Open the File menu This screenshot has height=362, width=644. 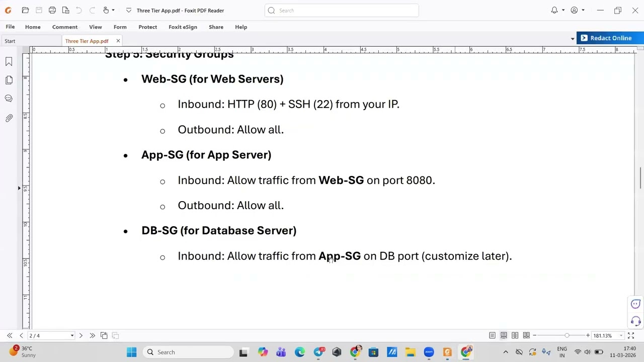pos(10,27)
